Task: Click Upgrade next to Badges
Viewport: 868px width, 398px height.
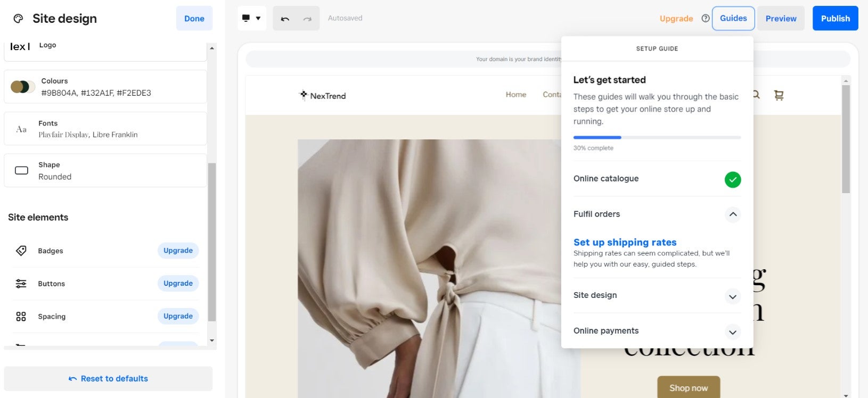Action: [178, 251]
